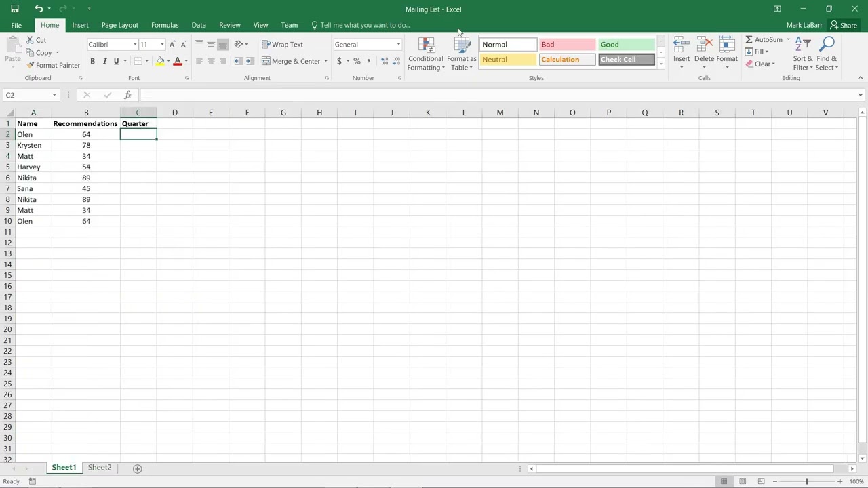Toggle Middle Align vertical alignment
The height and width of the screenshot is (488, 868).
point(211,45)
